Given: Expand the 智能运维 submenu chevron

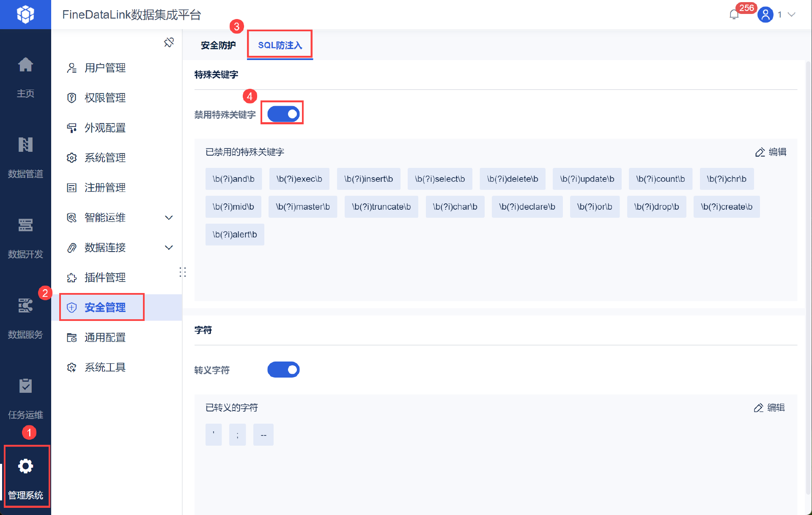Looking at the screenshot, I should 169,218.
